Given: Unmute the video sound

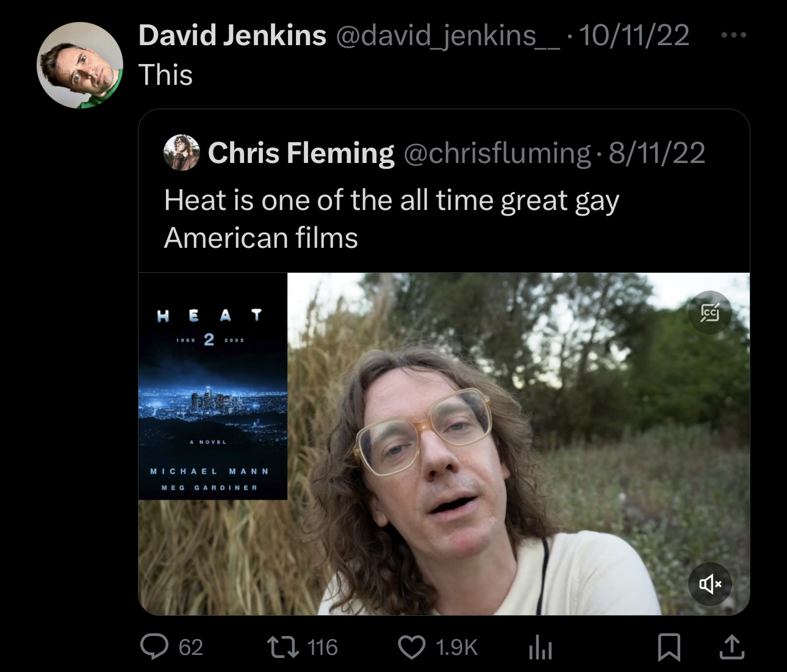Looking at the screenshot, I should (x=710, y=584).
